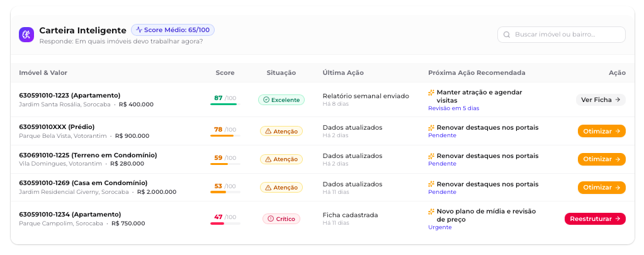Click Jardim Santa Rosália, Sorocaba address
Image resolution: width=644 pixels, height=255 pixels.
pos(64,105)
